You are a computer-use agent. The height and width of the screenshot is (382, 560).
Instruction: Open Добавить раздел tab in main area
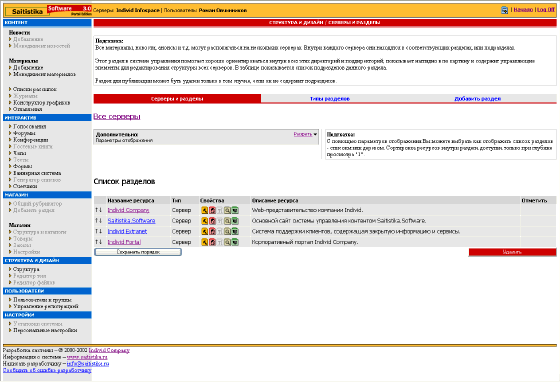[478, 99]
